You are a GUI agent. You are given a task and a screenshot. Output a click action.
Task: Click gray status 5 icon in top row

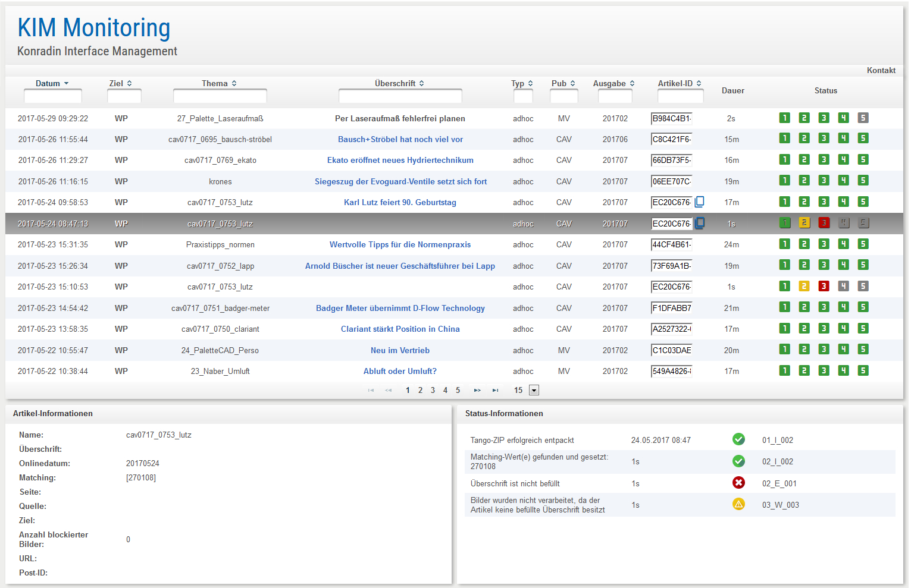863,118
